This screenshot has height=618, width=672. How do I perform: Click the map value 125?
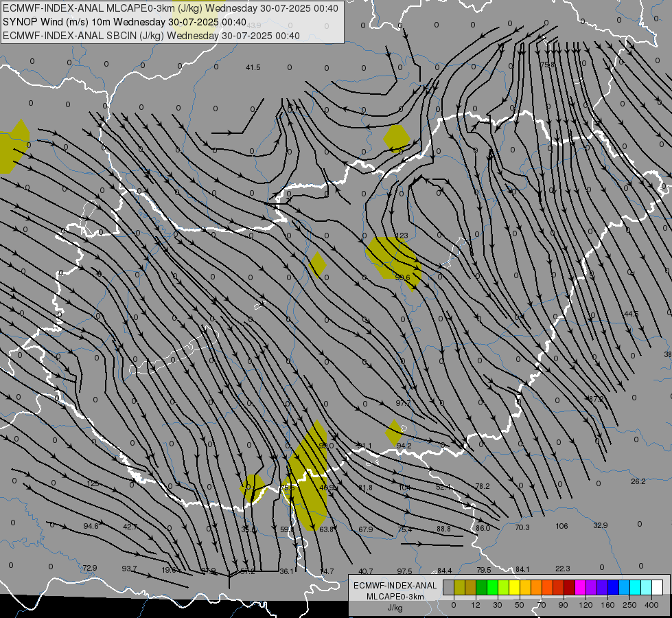point(93,483)
